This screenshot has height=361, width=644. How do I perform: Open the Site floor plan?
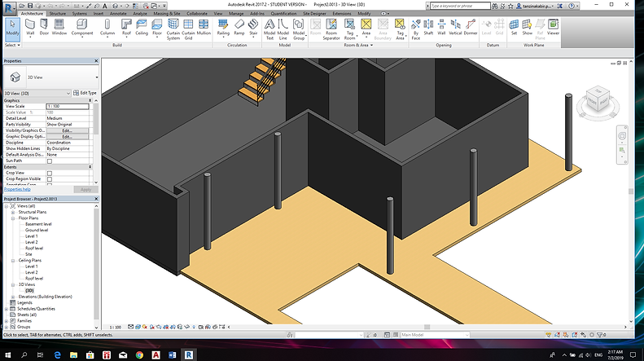pos(28,254)
